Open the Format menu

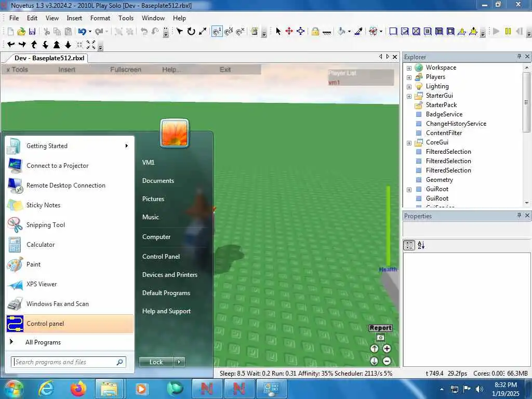[x=100, y=18]
